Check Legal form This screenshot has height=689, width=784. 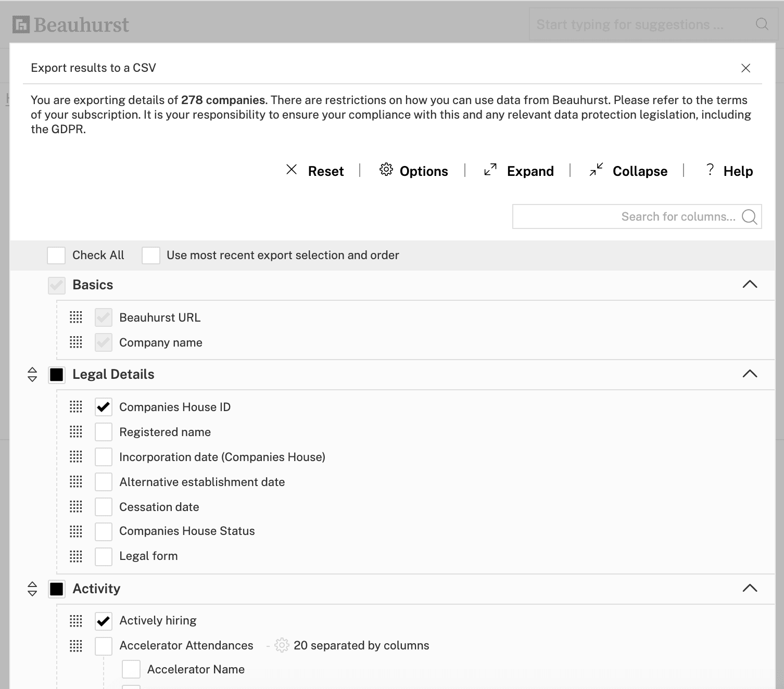104,557
